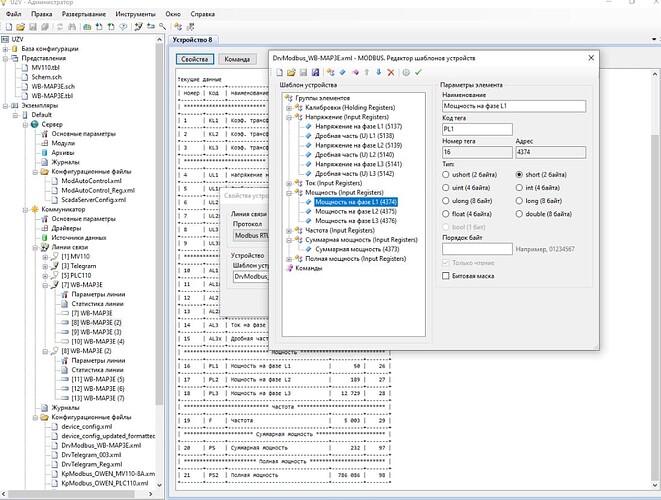Click the add element group icon in editor
Image resolution: width=661 pixels, height=500 pixels.
[x=330, y=73]
